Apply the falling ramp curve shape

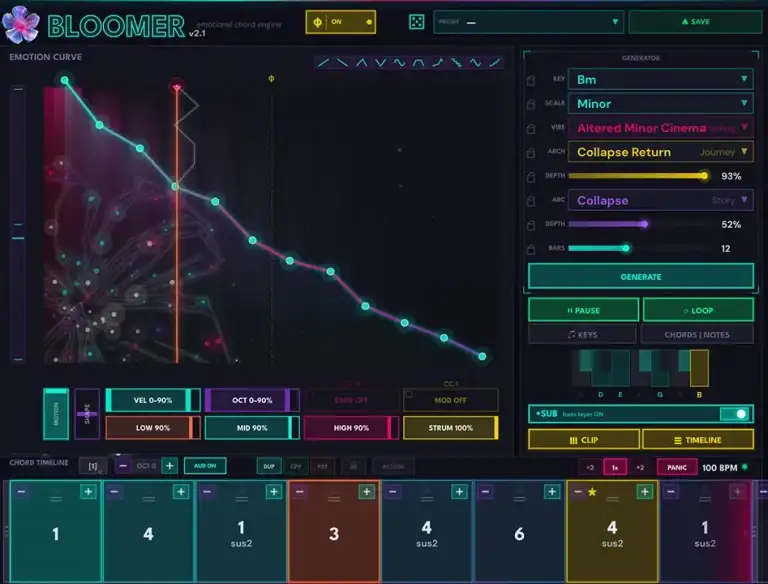(x=342, y=63)
